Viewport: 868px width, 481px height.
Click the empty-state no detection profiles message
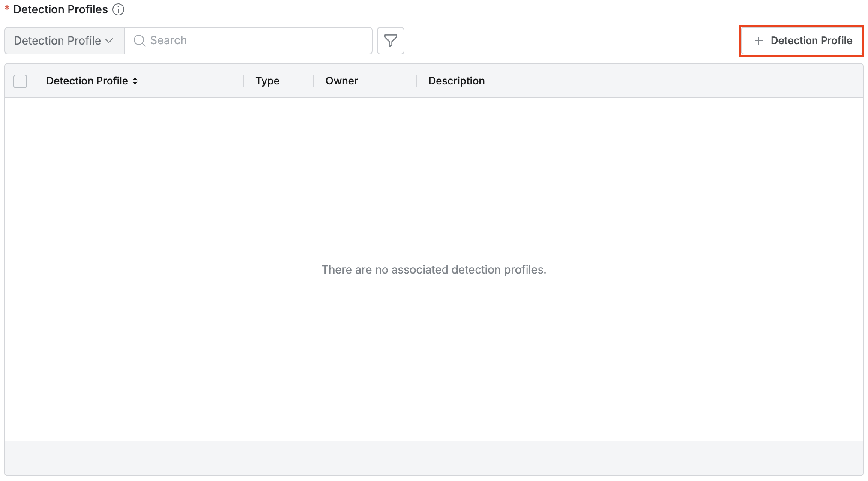(434, 270)
